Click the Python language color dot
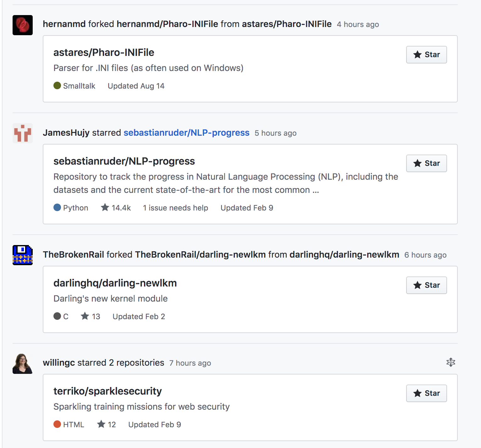 [x=57, y=207]
